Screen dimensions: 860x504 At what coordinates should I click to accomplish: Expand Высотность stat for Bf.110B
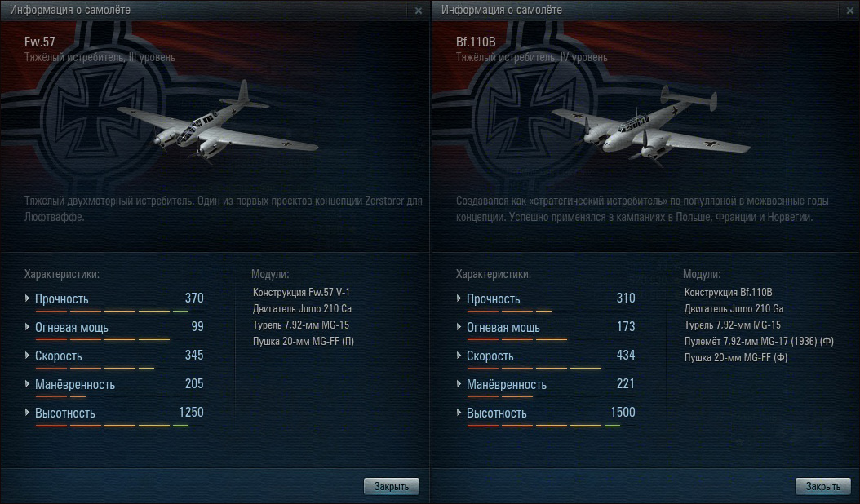pos(459,413)
